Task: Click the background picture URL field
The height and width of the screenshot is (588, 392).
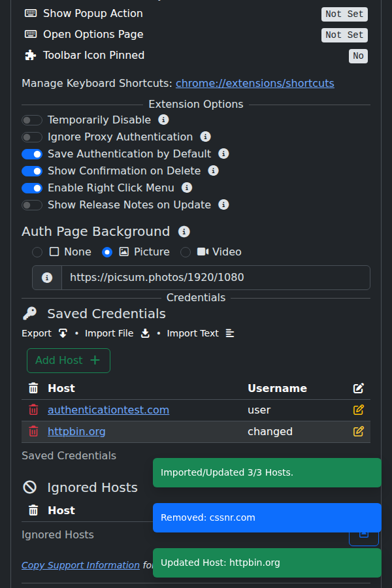Action: pyautogui.click(x=216, y=278)
